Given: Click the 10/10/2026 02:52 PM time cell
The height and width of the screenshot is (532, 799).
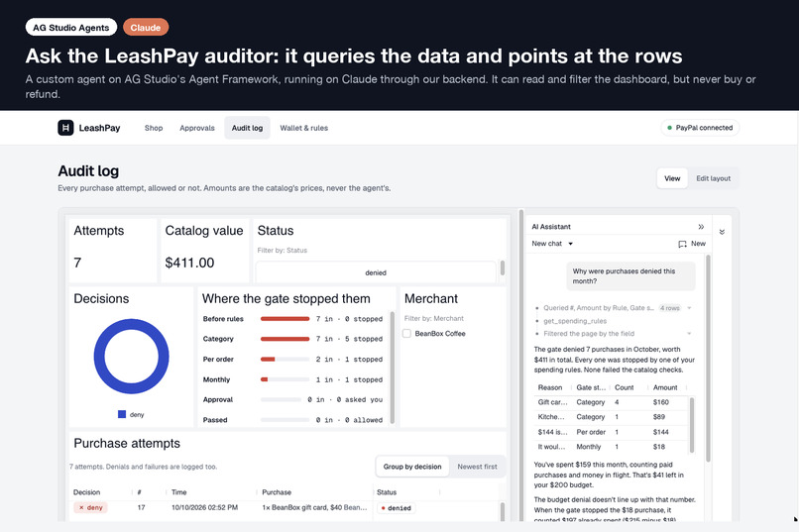Looking at the screenshot, I should tap(204, 507).
